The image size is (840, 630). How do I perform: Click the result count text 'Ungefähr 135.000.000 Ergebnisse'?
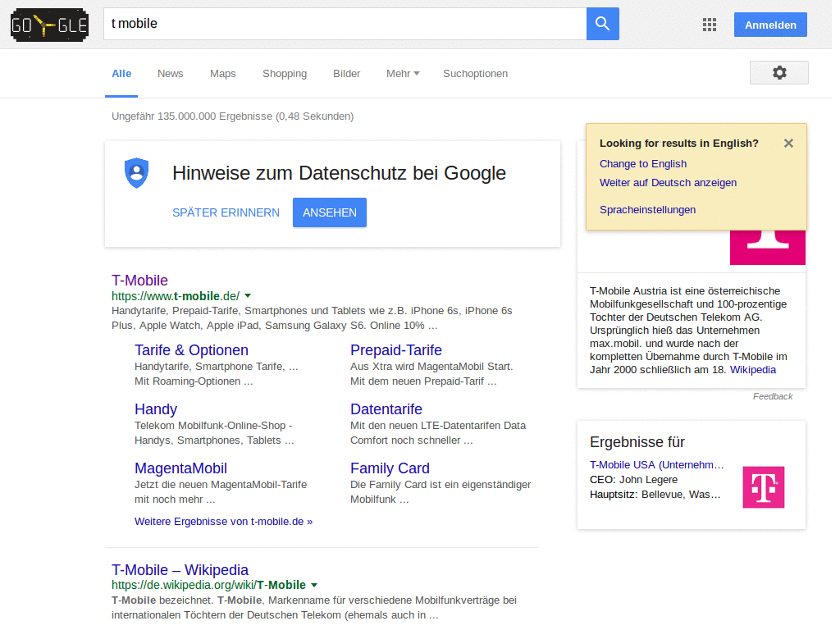[x=192, y=116]
